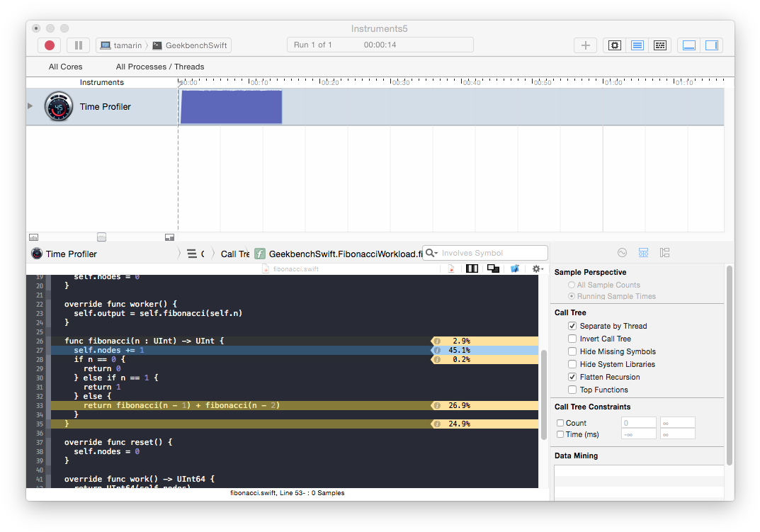Select the Time Profiler instrument icon
The width and height of the screenshot is (760, 532).
click(59, 106)
